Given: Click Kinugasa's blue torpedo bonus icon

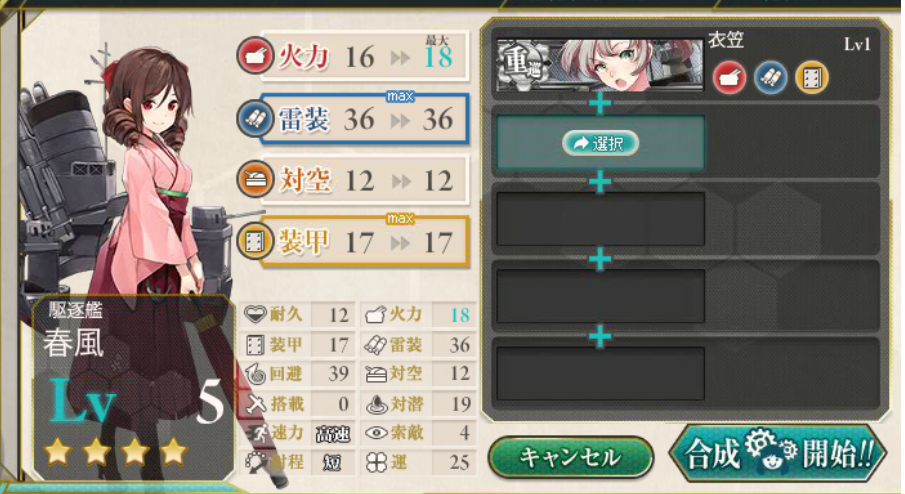Looking at the screenshot, I should pos(771,77).
